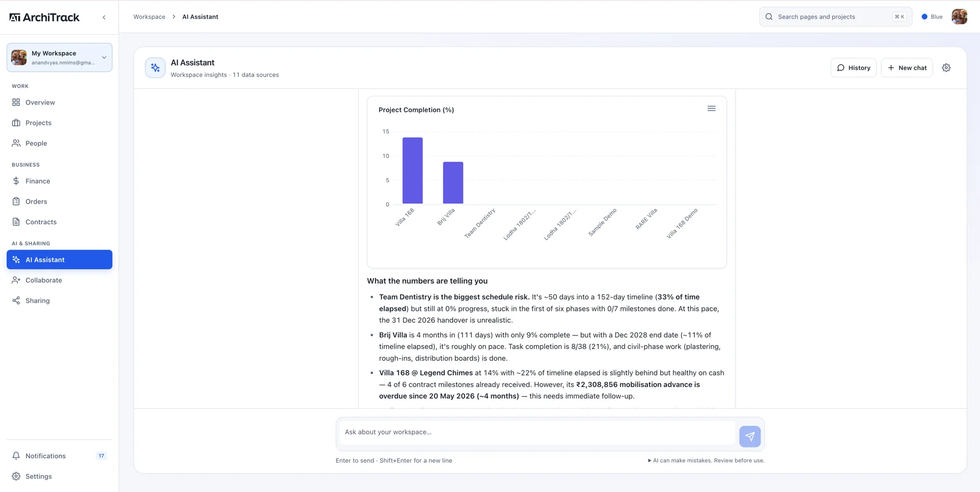Click the Blue theme color selector

pyautogui.click(x=932, y=17)
